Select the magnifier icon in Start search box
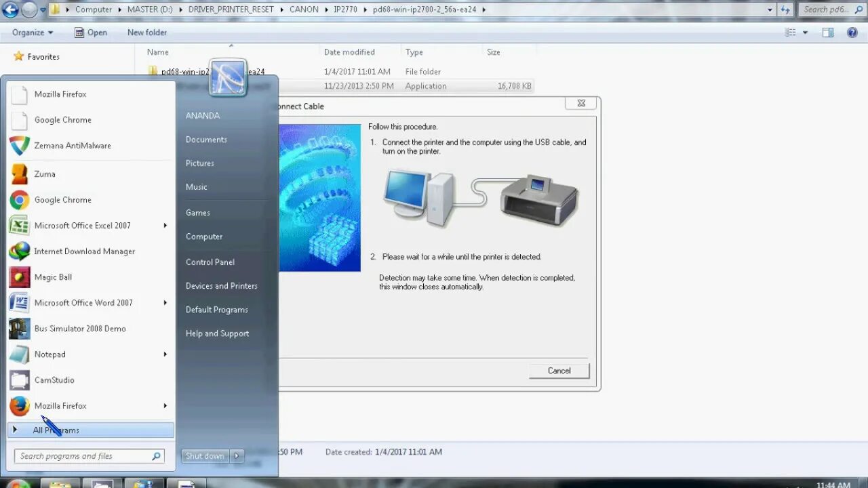This screenshot has height=488, width=868. coord(156,456)
